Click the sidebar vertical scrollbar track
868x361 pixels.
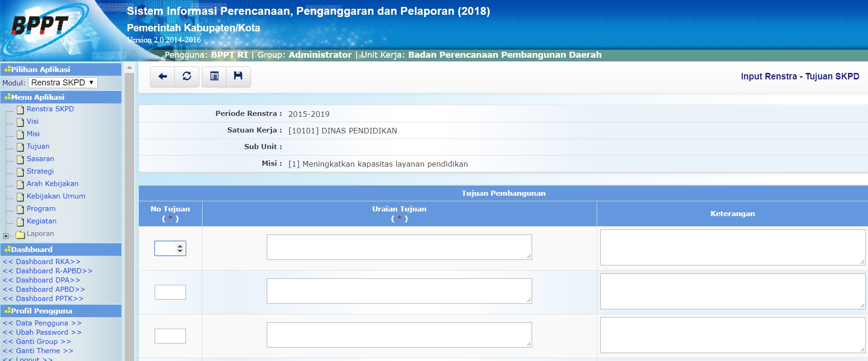pos(129,217)
